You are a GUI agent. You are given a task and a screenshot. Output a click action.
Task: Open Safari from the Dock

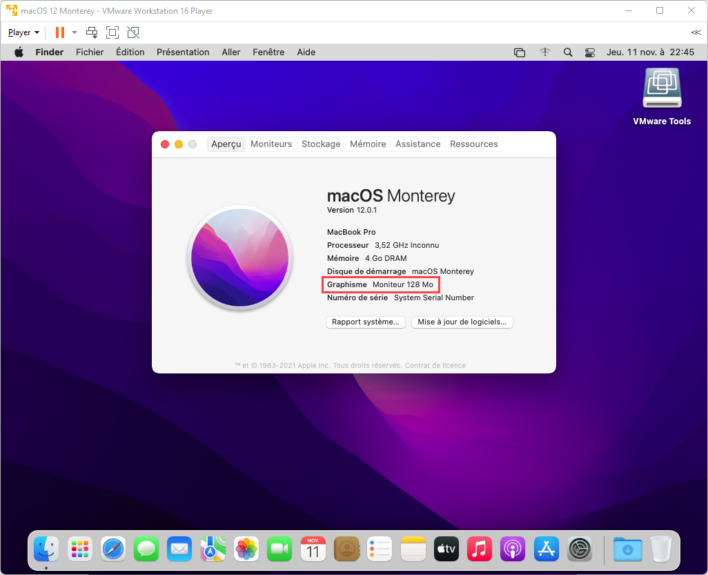point(113,548)
